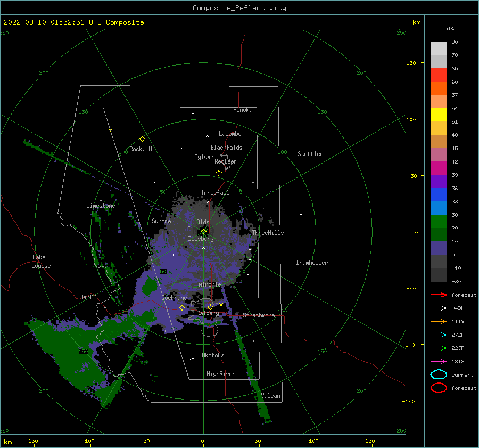Click the Stettler label
The image size is (479, 448).
coord(310,154)
